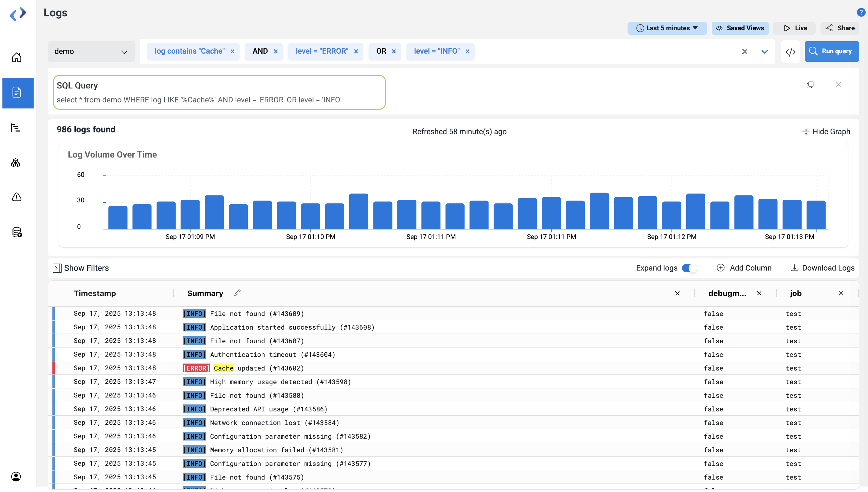Screen dimensions: 868x492
Task: Edit the Summary column with pencil icon
Action: point(237,293)
